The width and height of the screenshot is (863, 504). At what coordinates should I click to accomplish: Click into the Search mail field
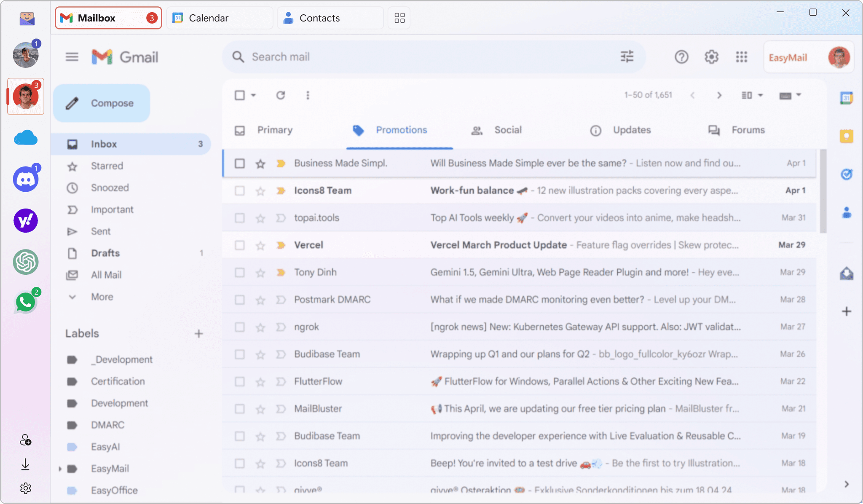[434, 57]
